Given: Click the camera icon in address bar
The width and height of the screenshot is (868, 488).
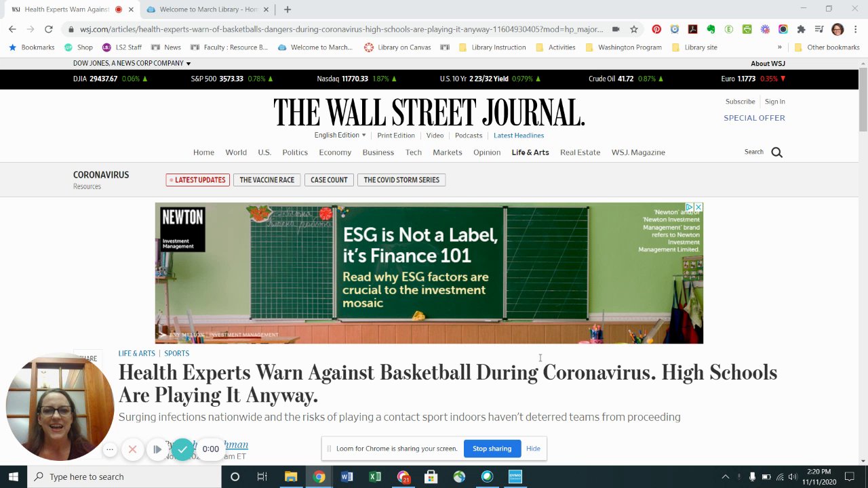Looking at the screenshot, I should click(616, 29).
